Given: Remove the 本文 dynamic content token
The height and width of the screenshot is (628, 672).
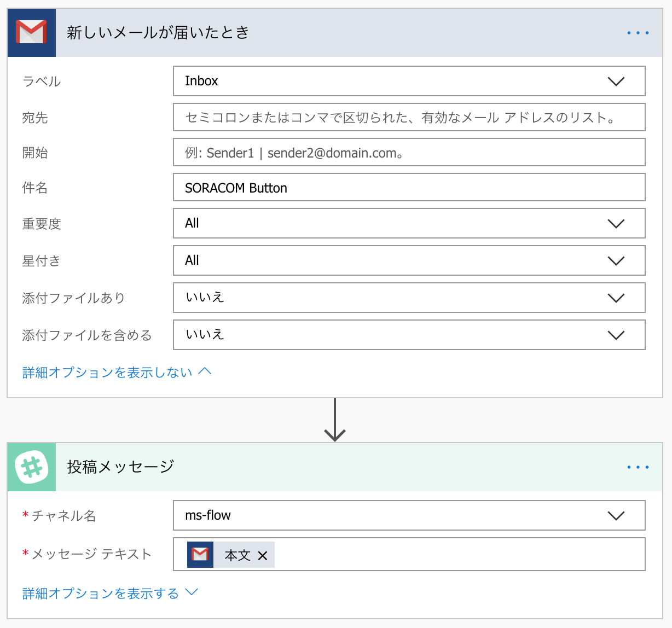Looking at the screenshot, I should (x=263, y=555).
